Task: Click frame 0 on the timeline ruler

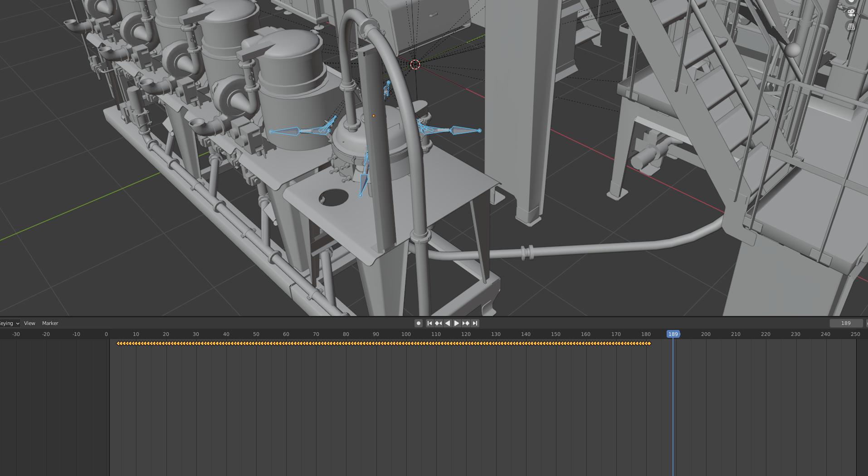Action: coord(106,334)
